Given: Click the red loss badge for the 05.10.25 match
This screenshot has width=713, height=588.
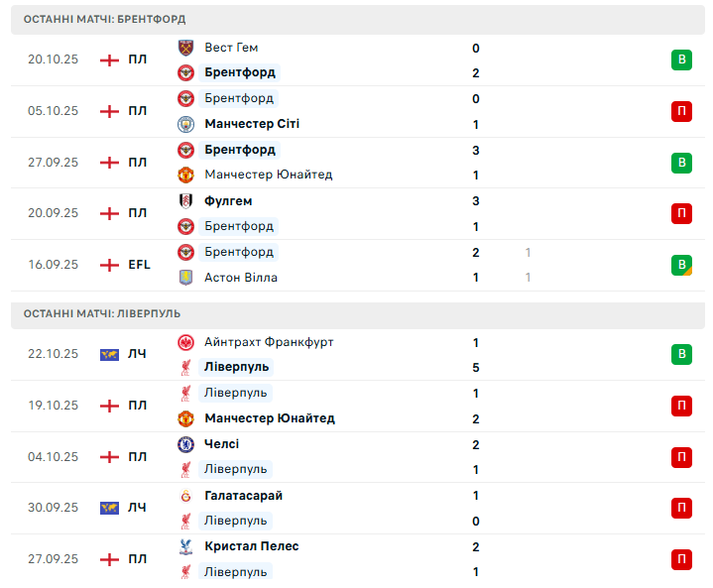Looking at the screenshot, I should (x=681, y=111).
